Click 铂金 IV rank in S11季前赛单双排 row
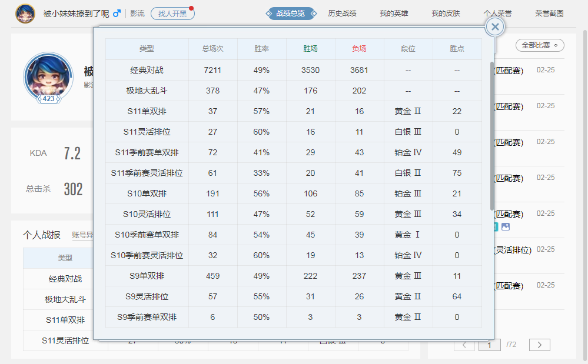This screenshot has height=364, width=588. click(x=408, y=152)
